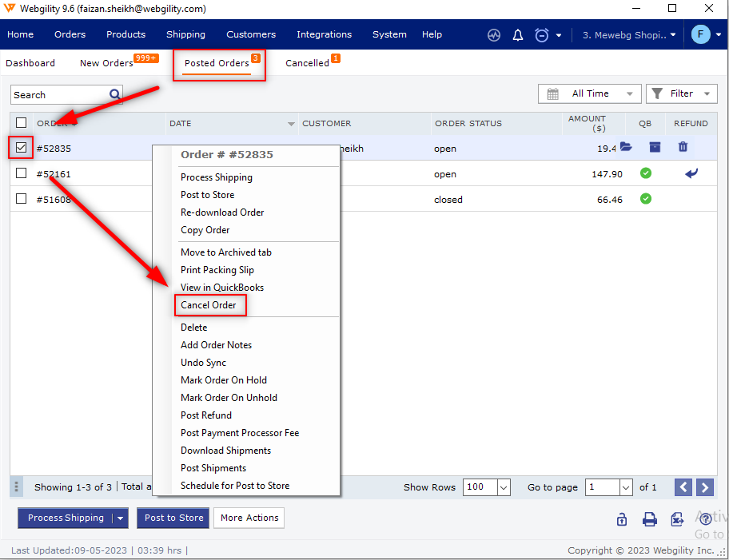This screenshot has width=729, height=560.
Task: Click the refund arrow for order #52161
Action: coord(691,173)
